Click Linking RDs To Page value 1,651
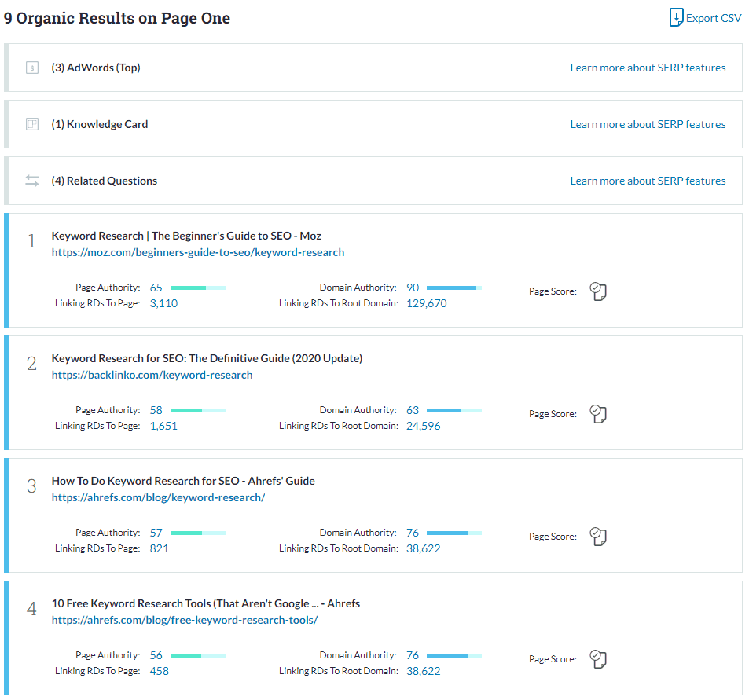This screenshot has width=749, height=700. (x=163, y=426)
